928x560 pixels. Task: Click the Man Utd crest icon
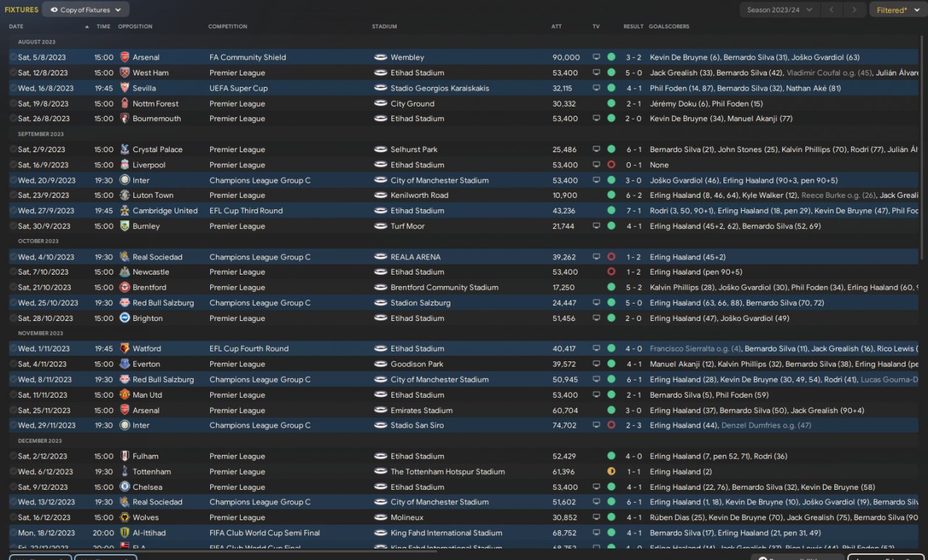coord(125,395)
